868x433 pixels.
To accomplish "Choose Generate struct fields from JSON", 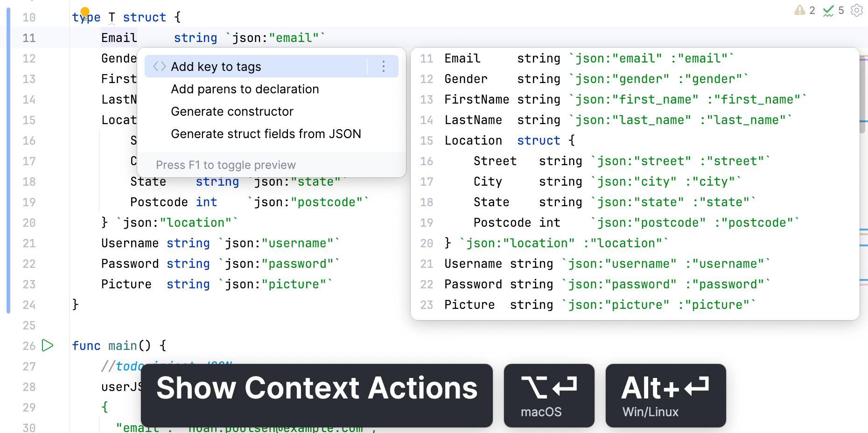I will 266,134.
